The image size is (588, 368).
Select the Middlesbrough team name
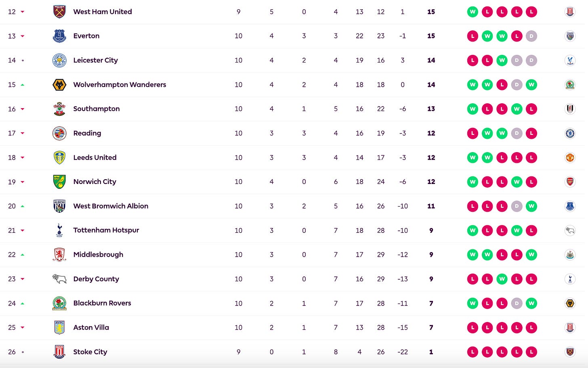[98, 255]
